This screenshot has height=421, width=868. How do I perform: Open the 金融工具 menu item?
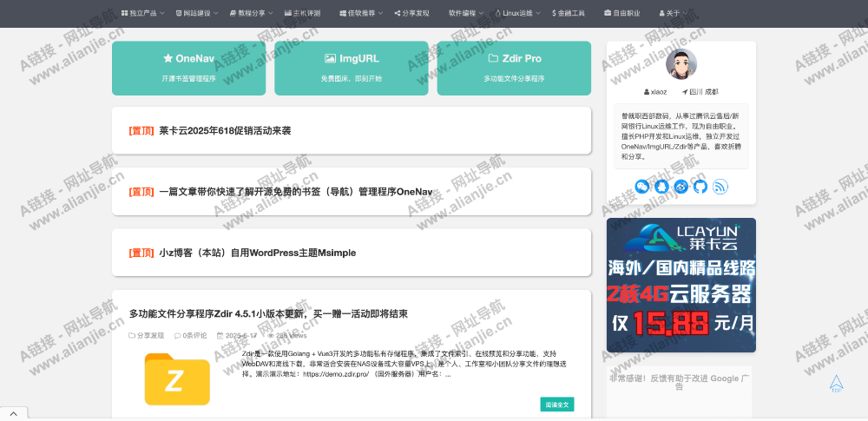click(569, 13)
